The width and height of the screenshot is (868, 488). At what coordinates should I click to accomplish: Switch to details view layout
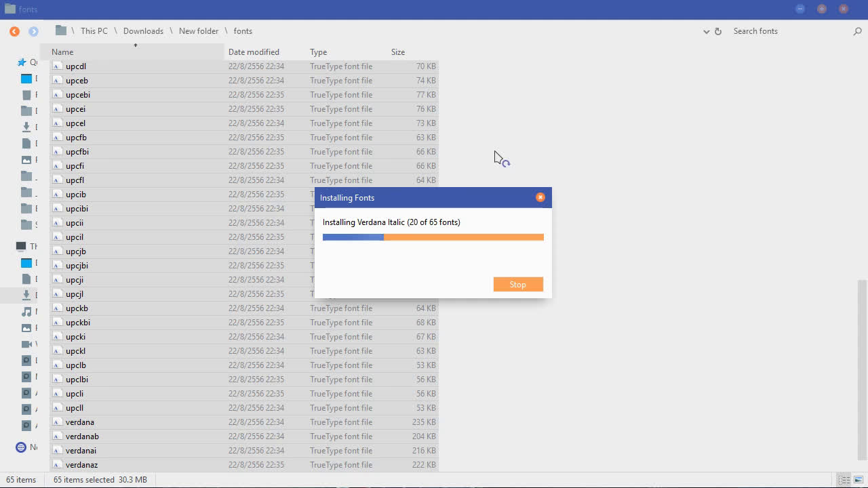pyautogui.click(x=844, y=480)
